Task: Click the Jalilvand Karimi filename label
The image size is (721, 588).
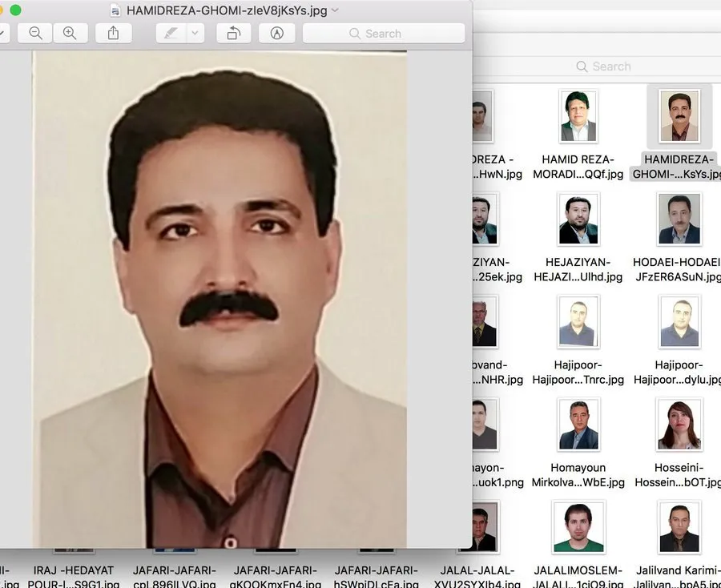Action: point(678,577)
